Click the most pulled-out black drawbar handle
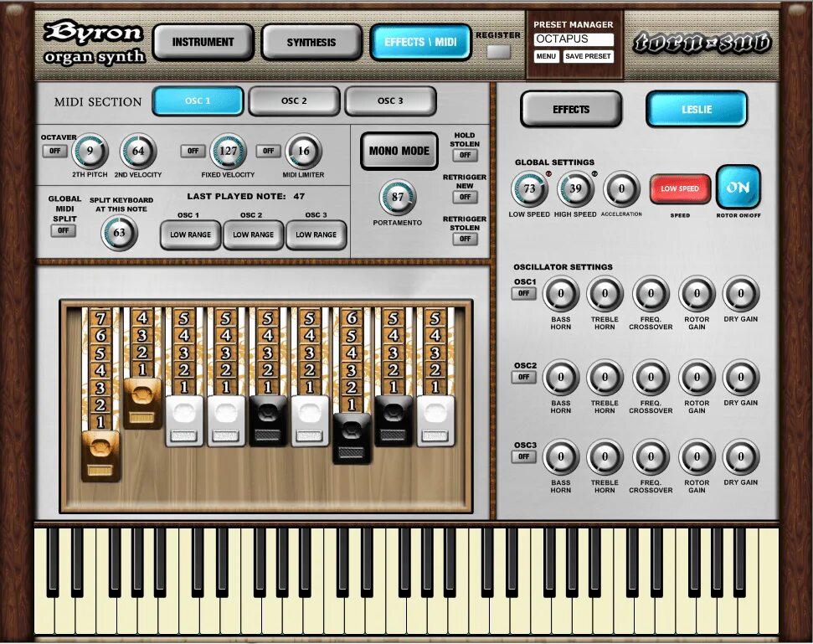The image size is (813, 644). 352,438
